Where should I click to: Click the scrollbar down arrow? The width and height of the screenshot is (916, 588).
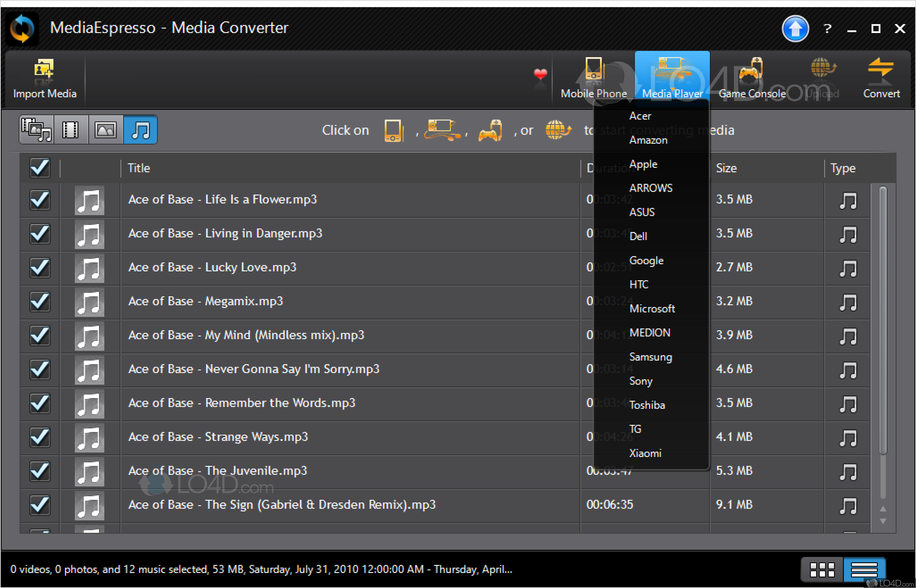pos(883,521)
